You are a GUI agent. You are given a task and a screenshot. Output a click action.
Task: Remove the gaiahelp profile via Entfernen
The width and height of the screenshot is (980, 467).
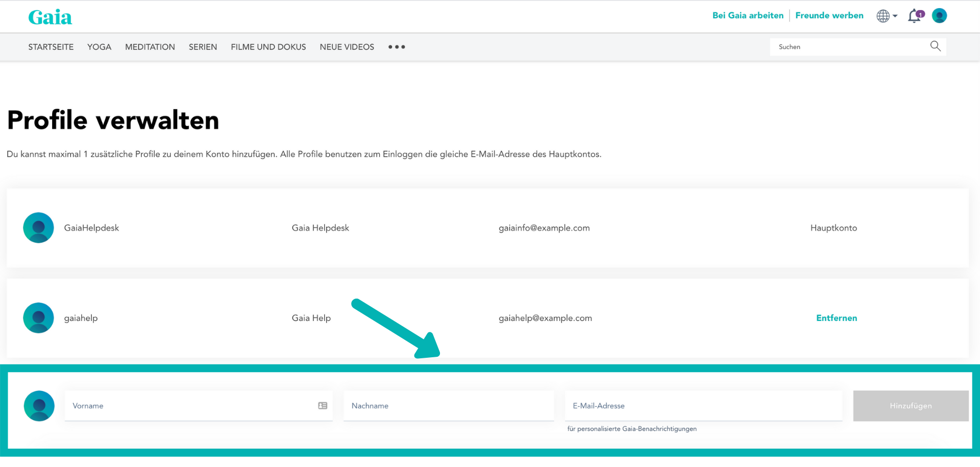837,318
